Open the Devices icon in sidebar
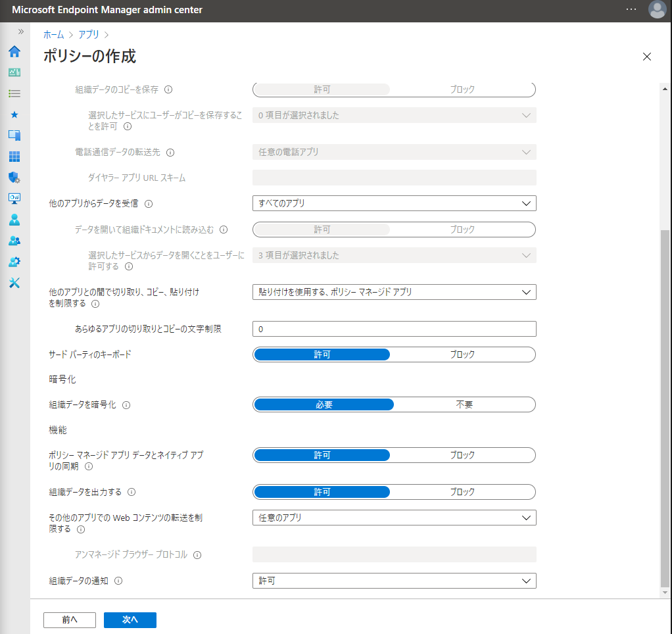The height and width of the screenshot is (634, 672). [14, 135]
